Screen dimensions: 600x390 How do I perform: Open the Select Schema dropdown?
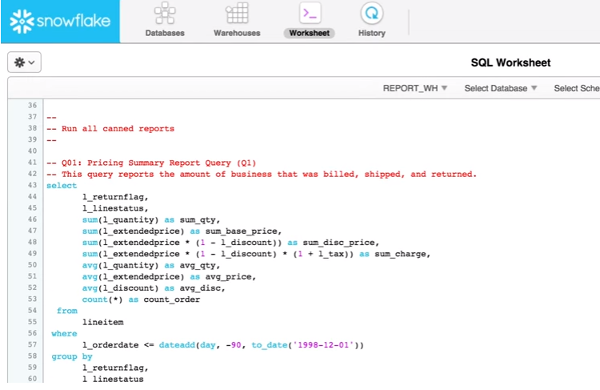click(577, 88)
